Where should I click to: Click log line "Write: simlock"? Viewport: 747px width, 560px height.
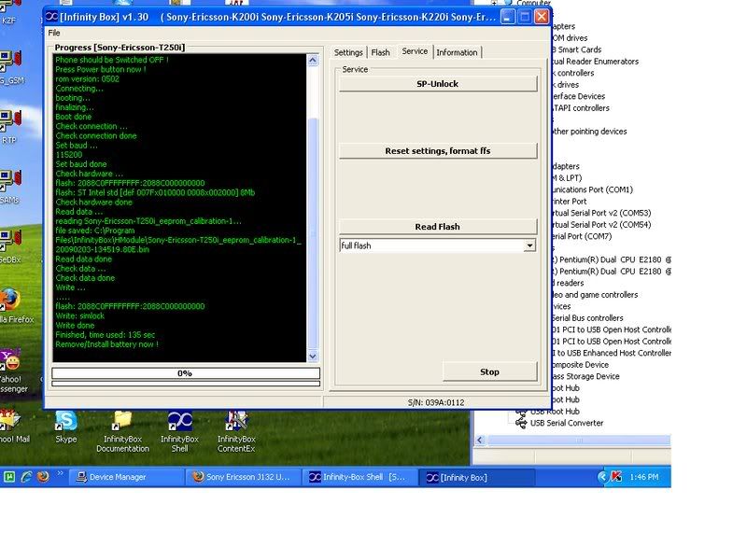click(79, 316)
